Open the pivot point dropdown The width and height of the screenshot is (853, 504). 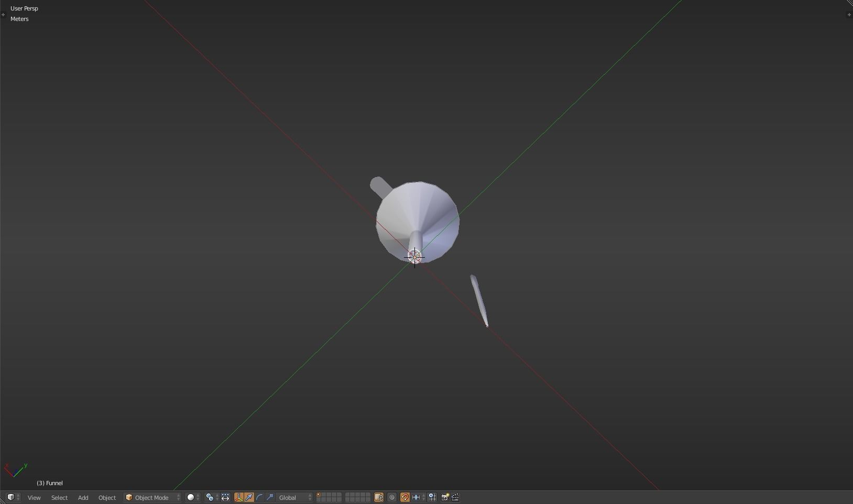click(x=212, y=497)
